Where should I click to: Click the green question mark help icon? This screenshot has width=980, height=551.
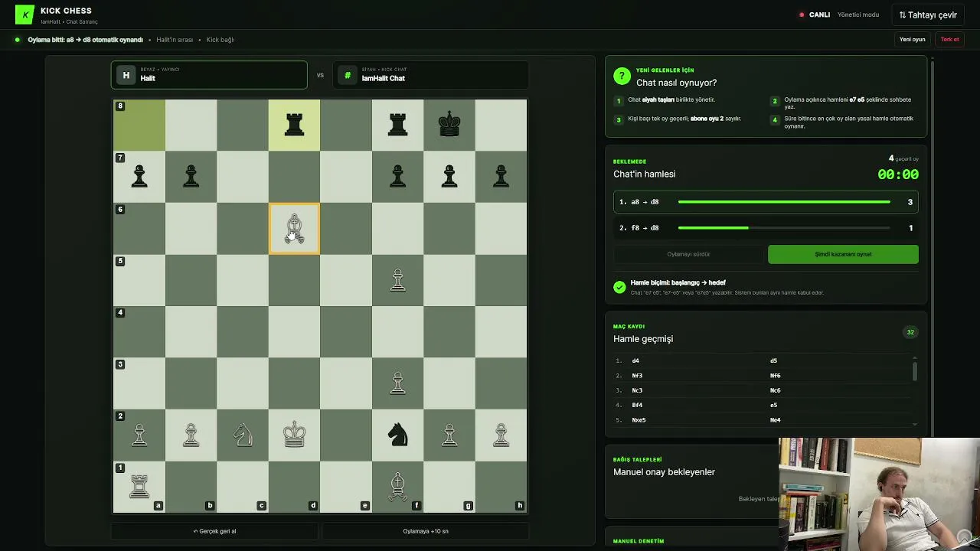pos(622,77)
